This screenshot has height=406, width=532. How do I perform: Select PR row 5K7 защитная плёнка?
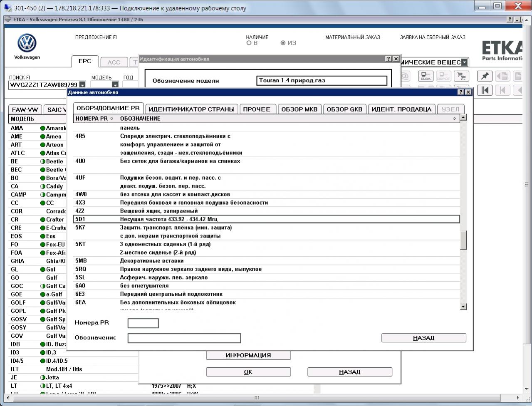click(x=267, y=232)
